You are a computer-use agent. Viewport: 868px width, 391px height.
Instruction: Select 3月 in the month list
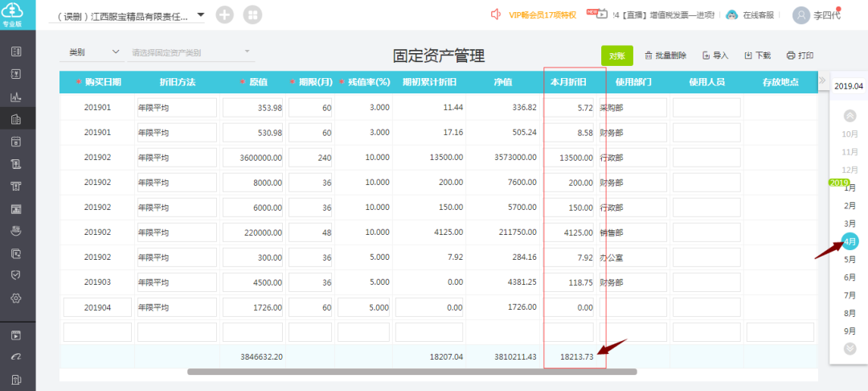pyautogui.click(x=850, y=223)
